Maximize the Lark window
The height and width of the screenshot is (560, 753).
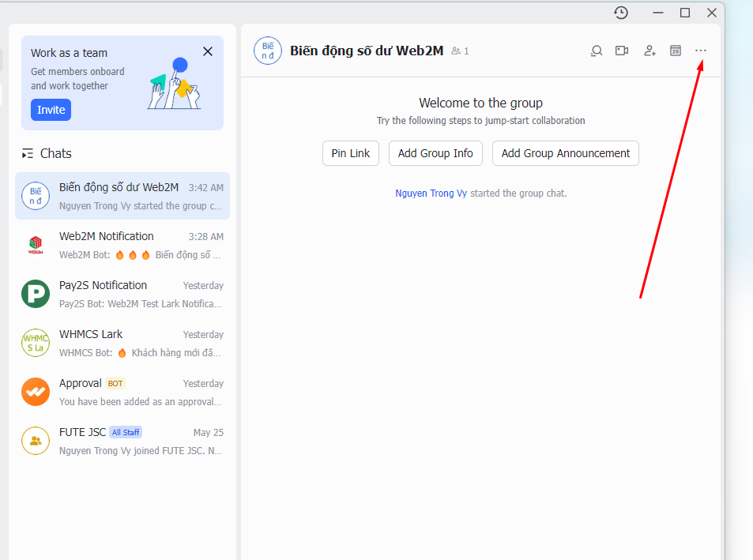685,13
